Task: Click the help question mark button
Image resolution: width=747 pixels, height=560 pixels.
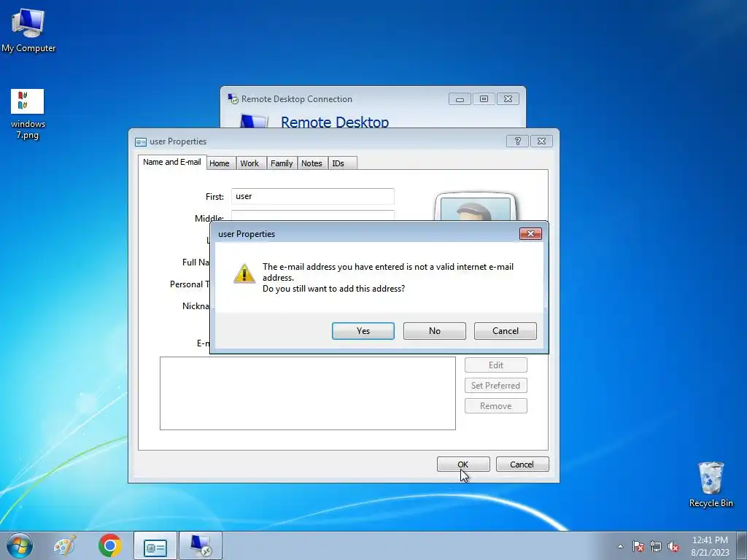Action: (517, 141)
